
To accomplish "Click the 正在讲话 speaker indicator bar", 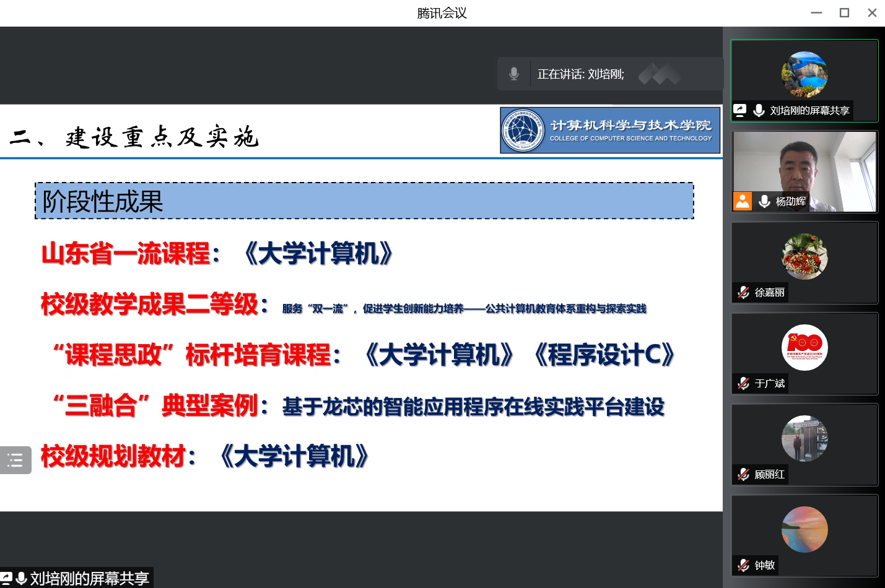I will 610,74.
